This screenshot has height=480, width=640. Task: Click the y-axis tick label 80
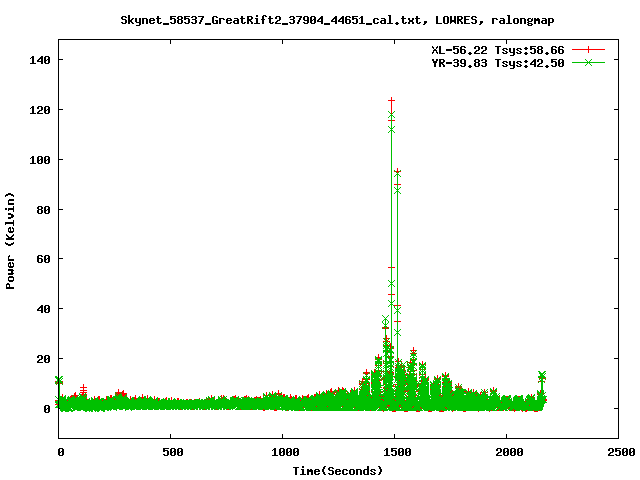[43, 210]
